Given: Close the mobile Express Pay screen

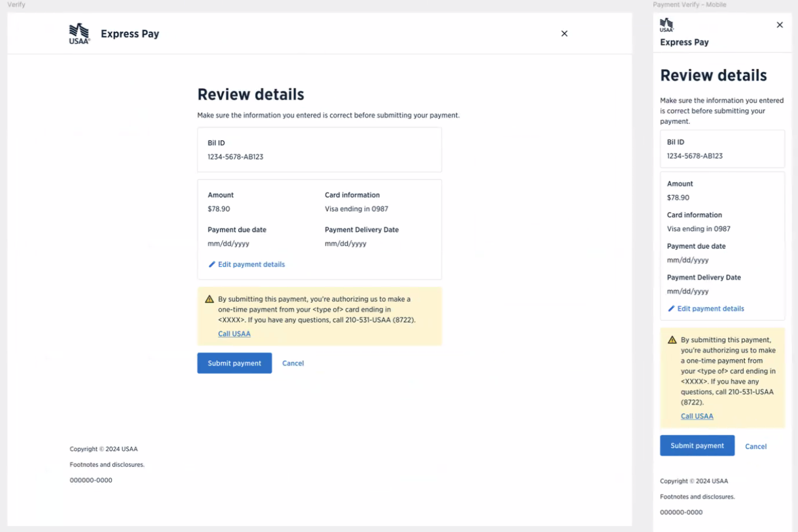Looking at the screenshot, I should (780, 25).
